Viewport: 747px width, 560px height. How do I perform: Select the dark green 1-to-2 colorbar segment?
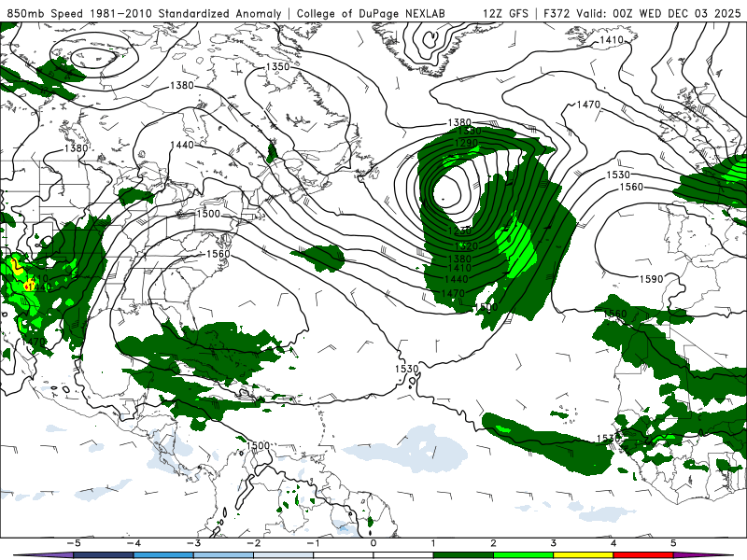pos(463,555)
